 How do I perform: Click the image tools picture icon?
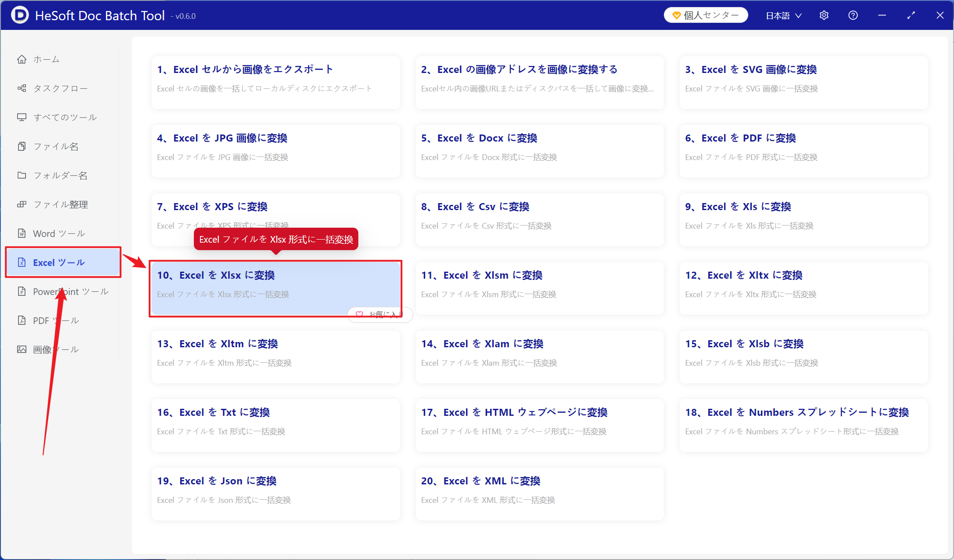pyautogui.click(x=22, y=349)
